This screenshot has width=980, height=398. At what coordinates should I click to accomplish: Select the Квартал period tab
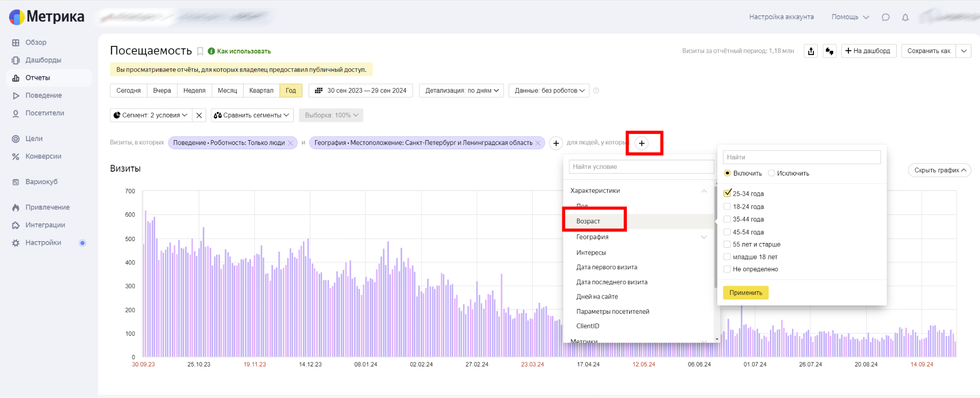point(261,90)
